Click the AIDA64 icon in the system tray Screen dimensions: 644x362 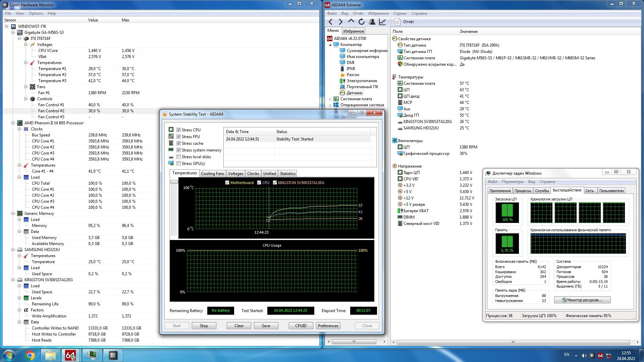[x=600, y=355]
